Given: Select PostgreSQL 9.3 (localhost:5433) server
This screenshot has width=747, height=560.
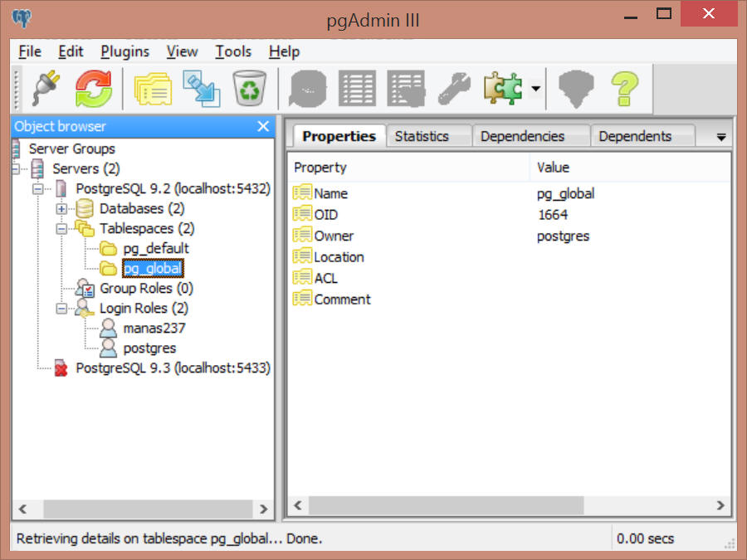Looking at the screenshot, I should pyautogui.click(x=173, y=368).
